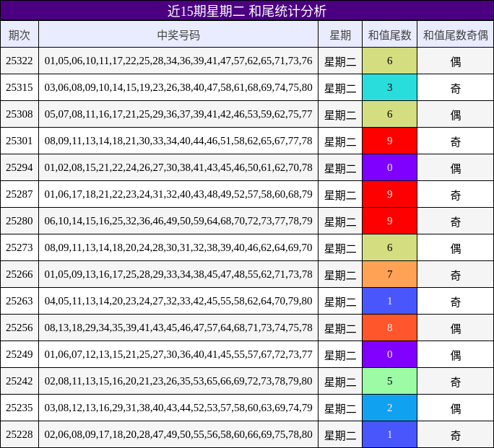The image size is (494, 448).
Task: Click issue number 25308
Action: coord(19,114)
